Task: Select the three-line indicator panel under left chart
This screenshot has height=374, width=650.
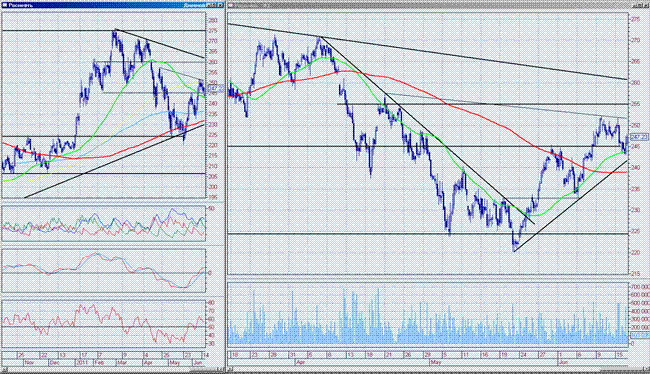Action: coord(104,223)
